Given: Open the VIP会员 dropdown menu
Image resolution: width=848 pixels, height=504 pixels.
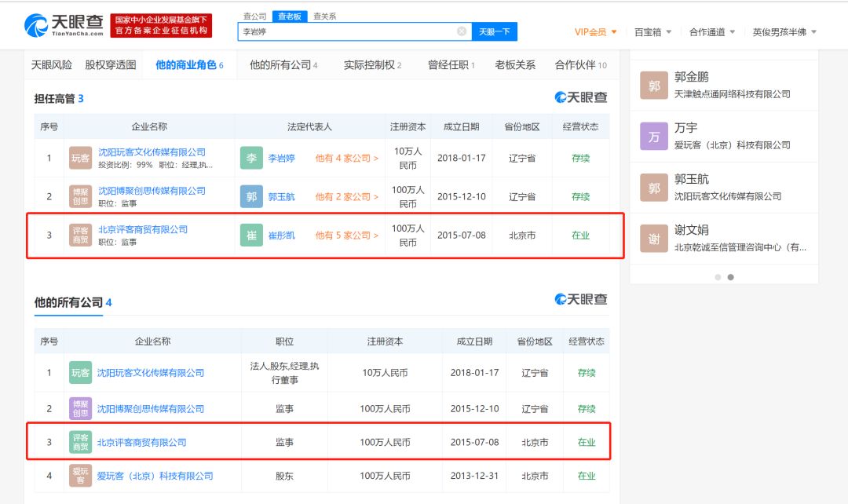Looking at the screenshot, I should 595,32.
